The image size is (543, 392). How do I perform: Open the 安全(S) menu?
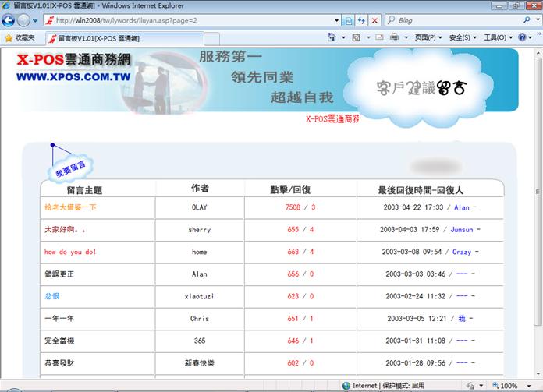click(463, 37)
